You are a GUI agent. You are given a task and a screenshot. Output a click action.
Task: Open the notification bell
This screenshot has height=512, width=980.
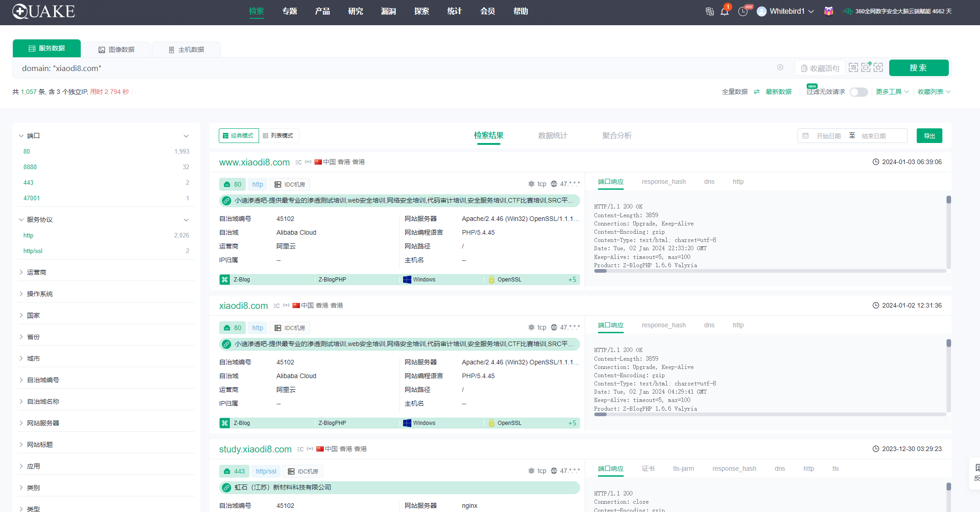click(x=725, y=11)
